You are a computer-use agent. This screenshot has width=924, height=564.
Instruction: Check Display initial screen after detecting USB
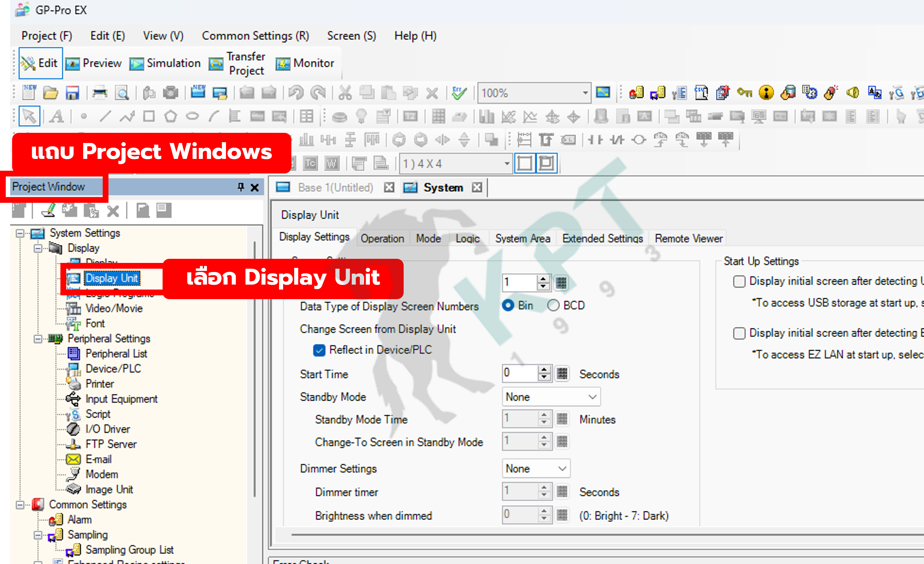coord(739,281)
